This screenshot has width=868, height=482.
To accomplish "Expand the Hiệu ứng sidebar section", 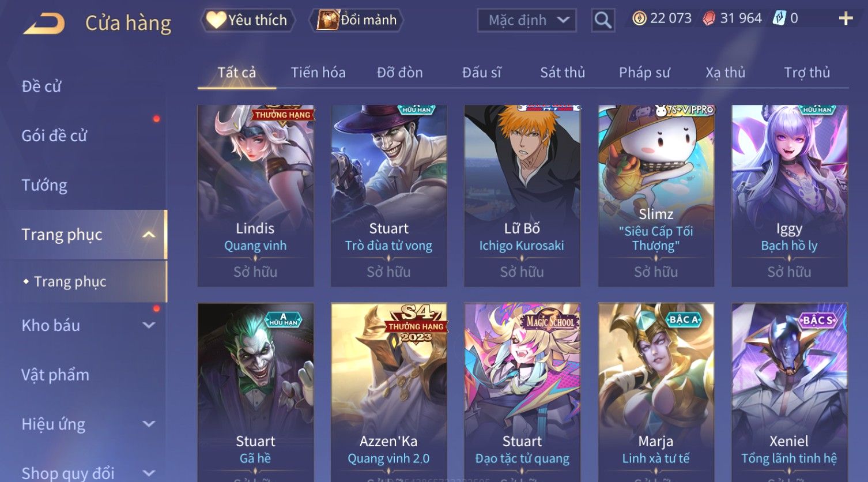I will click(149, 424).
